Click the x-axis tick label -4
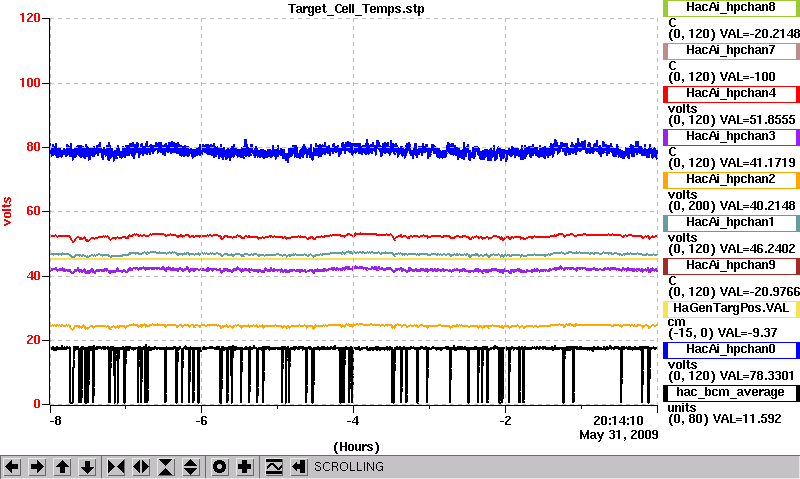This screenshot has height=479, width=800. pyautogui.click(x=353, y=421)
